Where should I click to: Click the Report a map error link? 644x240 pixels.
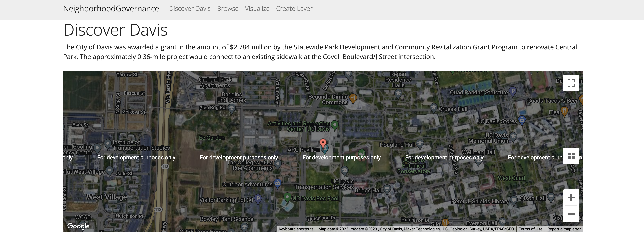(564, 229)
